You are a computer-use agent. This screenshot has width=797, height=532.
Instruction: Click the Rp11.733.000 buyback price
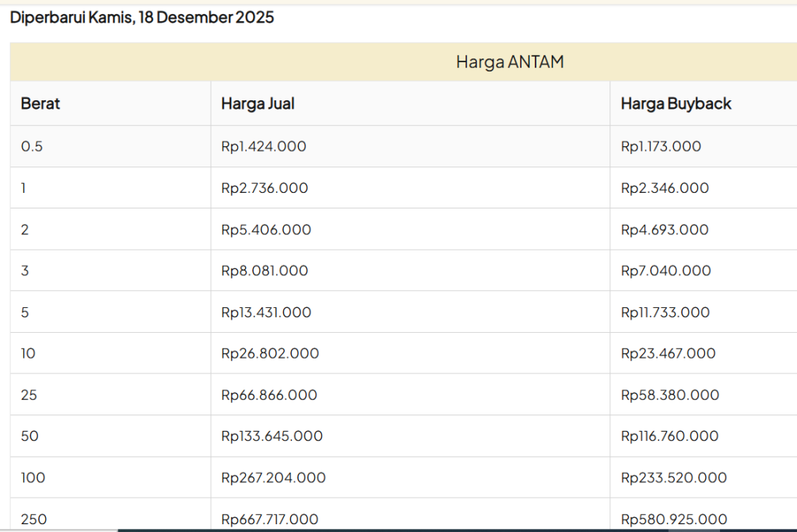[665, 312]
